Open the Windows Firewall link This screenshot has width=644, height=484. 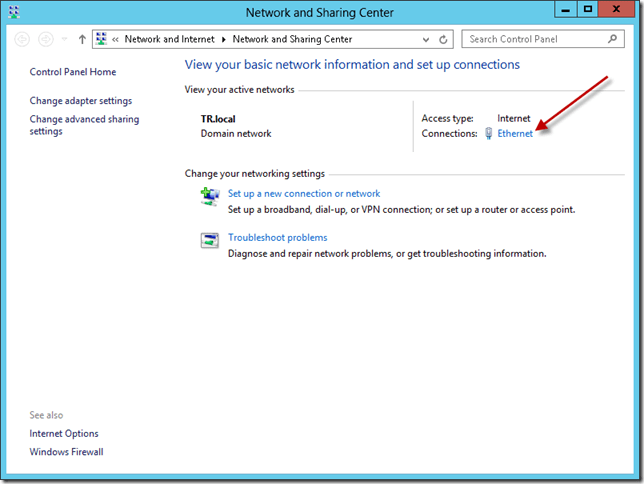tap(66, 452)
